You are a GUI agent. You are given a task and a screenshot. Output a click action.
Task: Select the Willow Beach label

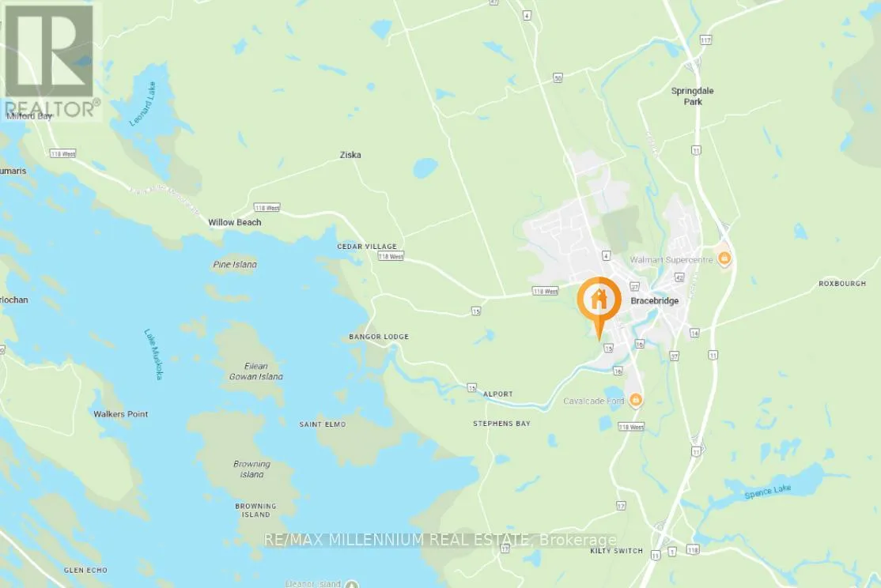(234, 222)
